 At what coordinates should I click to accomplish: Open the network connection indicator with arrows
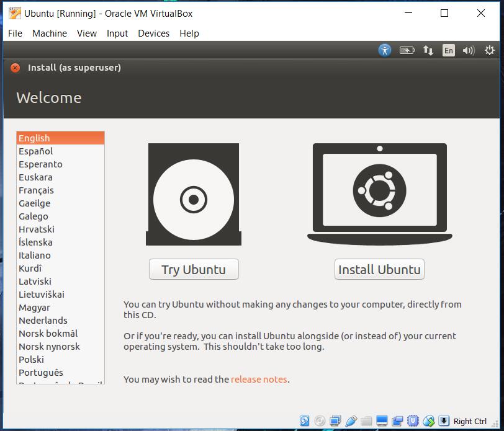click(x=428, y=50)
